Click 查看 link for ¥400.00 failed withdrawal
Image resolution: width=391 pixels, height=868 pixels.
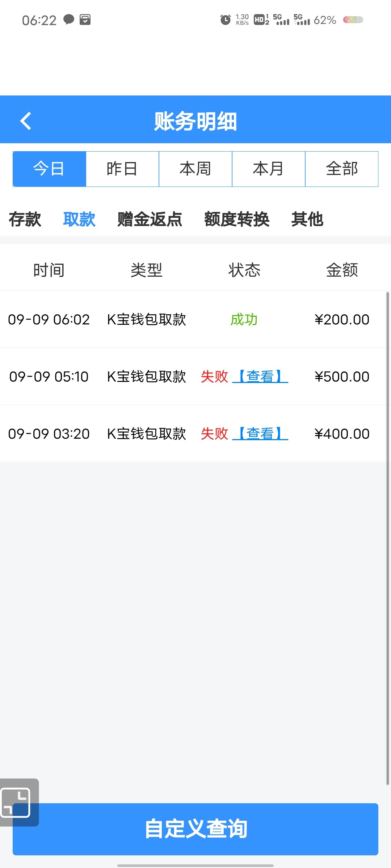click(x=260, y=434)
